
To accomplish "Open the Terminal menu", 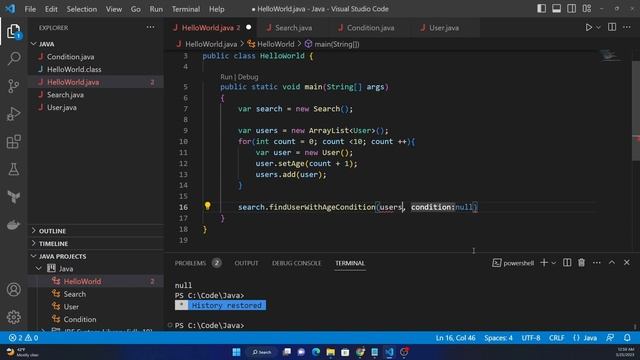I will coord(186,9).
